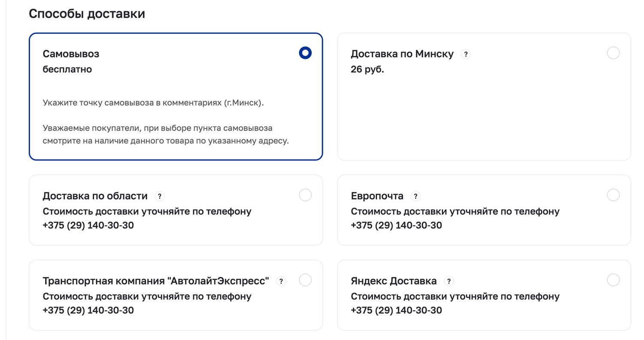Open the АвтолайтЭкспресс help question icon

pos(281,281)
